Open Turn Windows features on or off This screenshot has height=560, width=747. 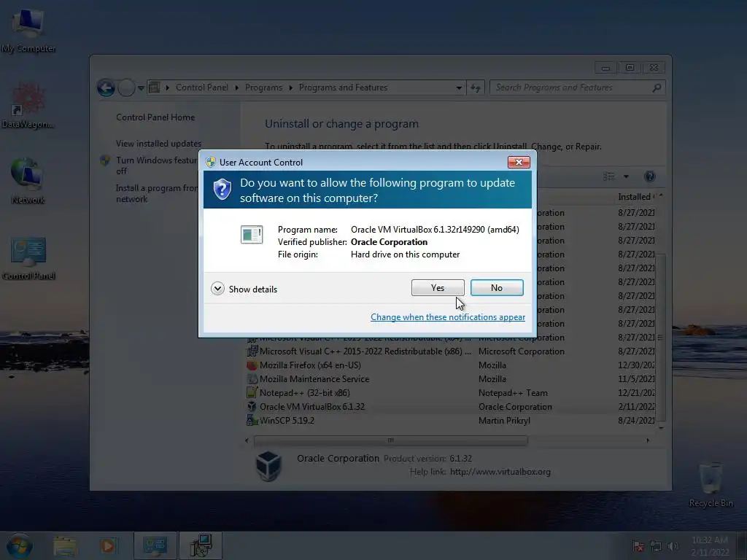coord(157,166)
